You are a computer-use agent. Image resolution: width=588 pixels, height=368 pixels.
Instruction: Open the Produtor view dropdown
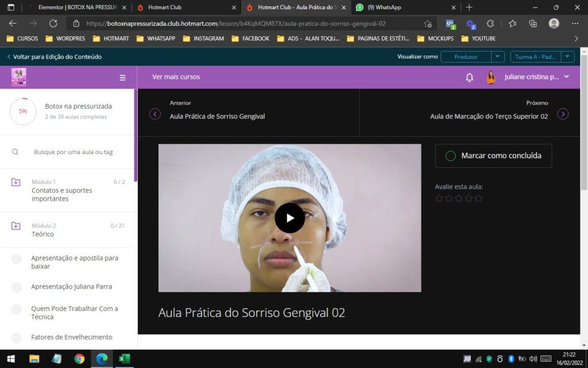(497, 57)
